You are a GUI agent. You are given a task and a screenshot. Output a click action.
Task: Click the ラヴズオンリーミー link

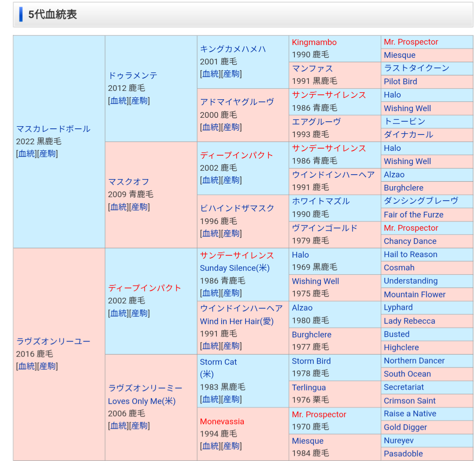145,388
